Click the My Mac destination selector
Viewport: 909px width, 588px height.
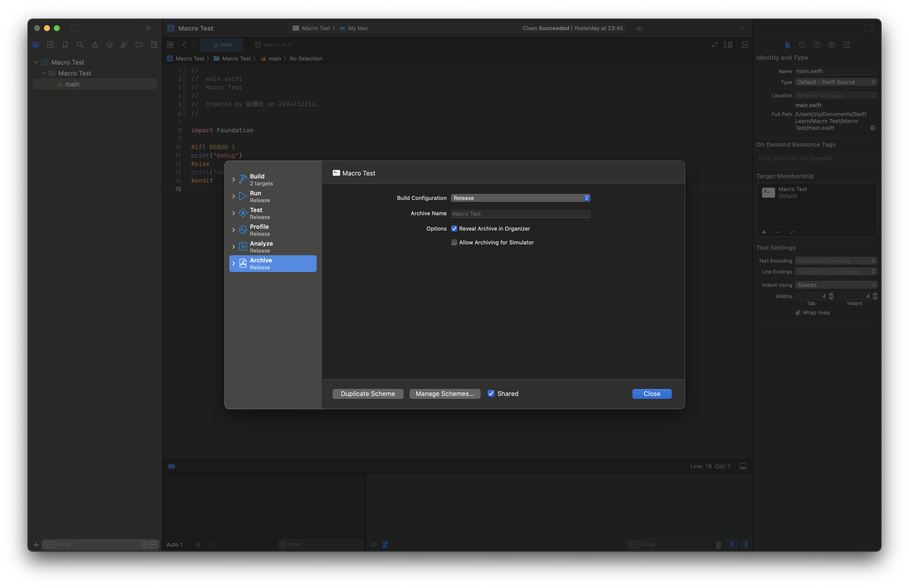[354, 28]
